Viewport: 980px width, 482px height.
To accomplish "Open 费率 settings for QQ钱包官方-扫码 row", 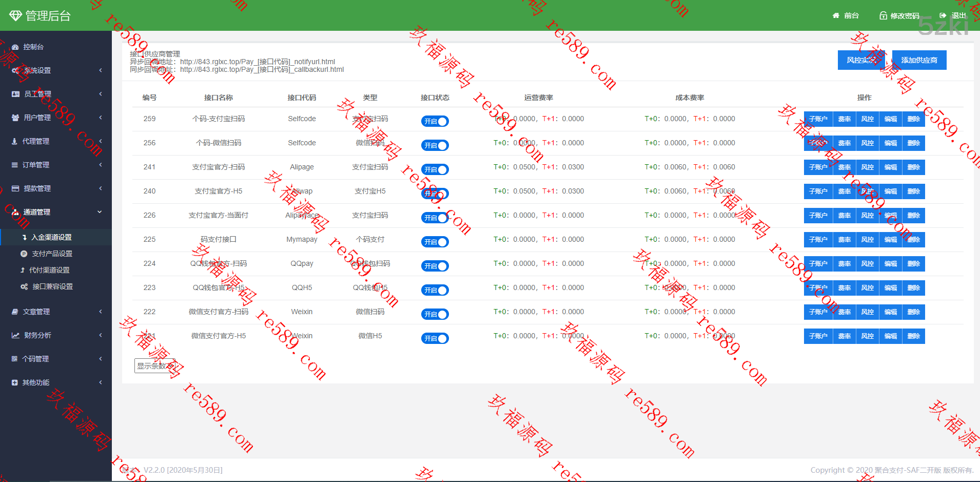I will coord(844,264).
